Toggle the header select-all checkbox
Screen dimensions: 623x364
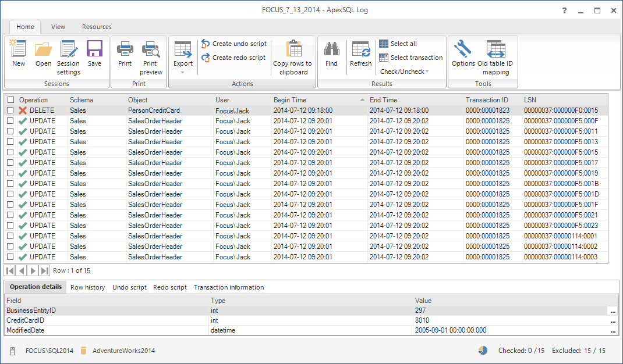pos(10,100)
